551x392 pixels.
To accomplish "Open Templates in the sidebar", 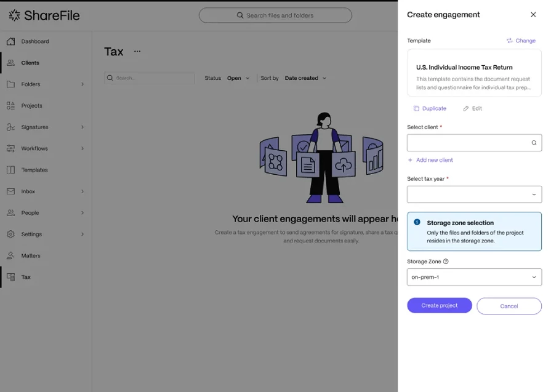I will click(34, 170).
